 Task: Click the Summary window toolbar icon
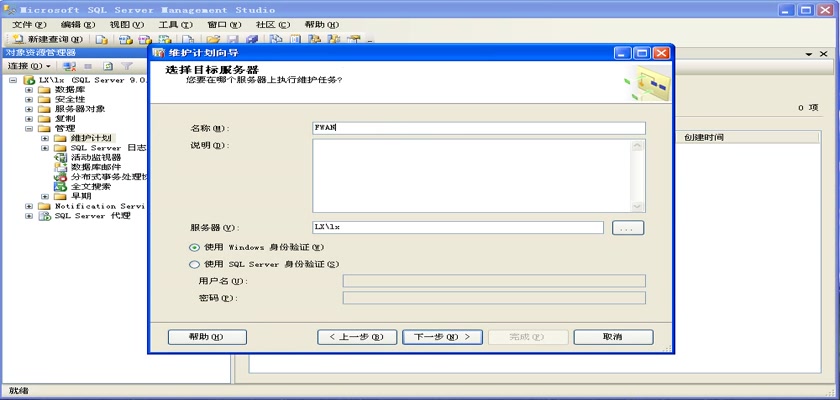coord(295,39)
